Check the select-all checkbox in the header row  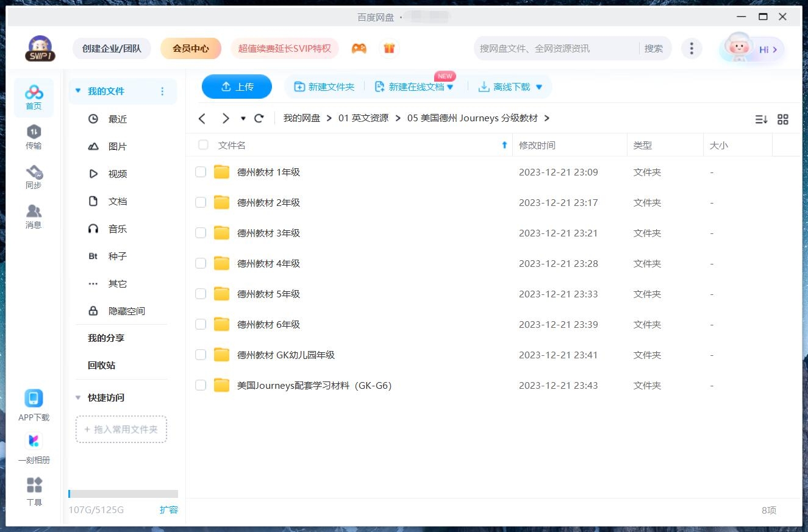click(x=203, y=145)
